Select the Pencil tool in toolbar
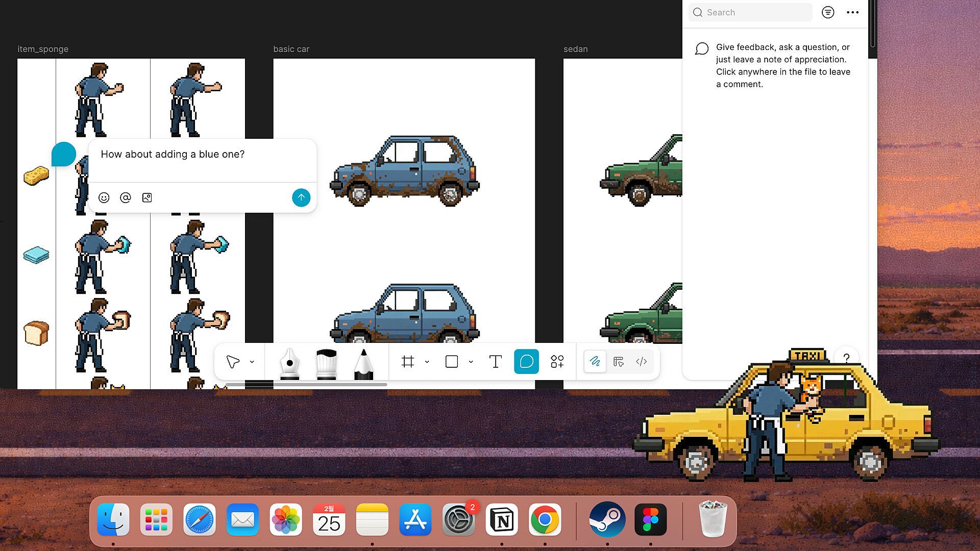 tap(363, 363)
